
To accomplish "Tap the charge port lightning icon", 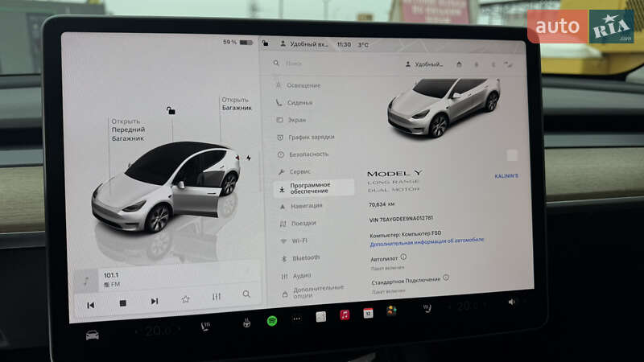I will click(249, 158).
